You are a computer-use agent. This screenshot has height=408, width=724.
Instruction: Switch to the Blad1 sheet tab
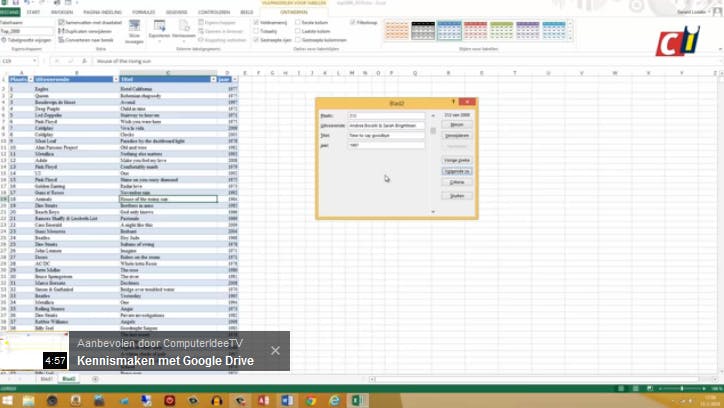(46, 379)
